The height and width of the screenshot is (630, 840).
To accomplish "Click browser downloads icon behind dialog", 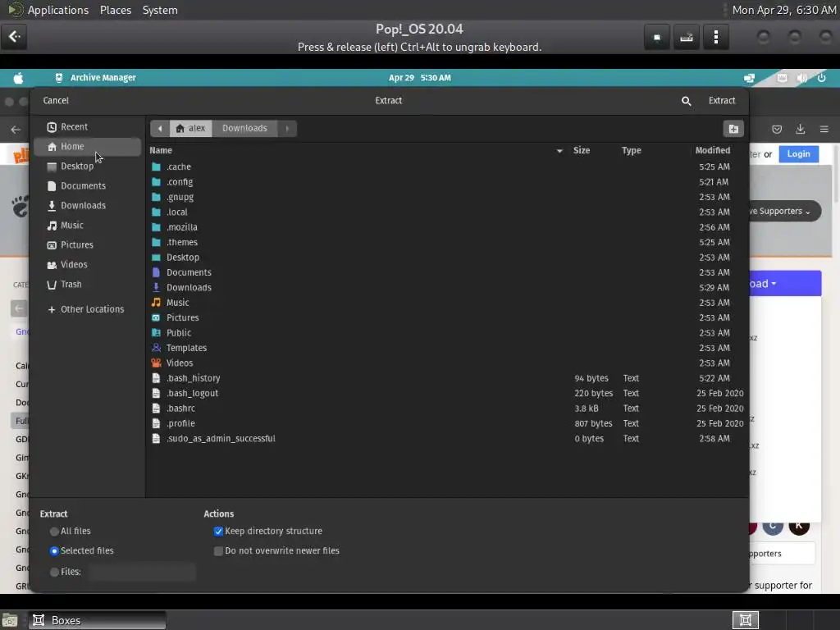I will pyautogui.click(x=800, y=129).
